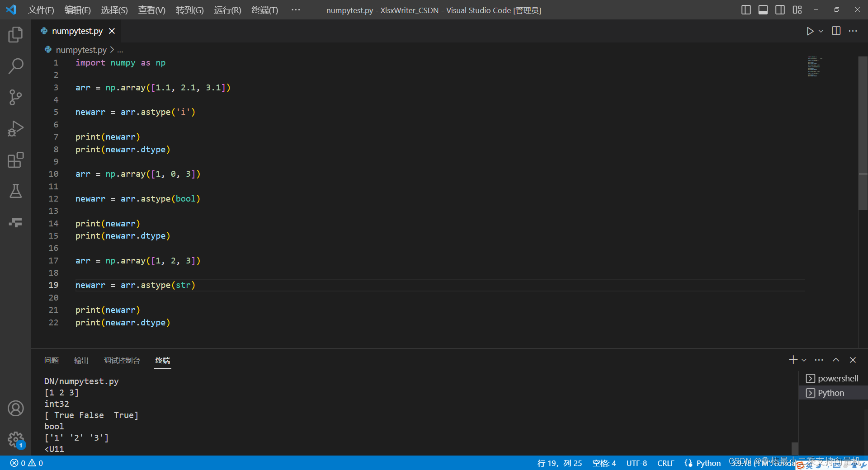This screenshot has width=868, height=470.
Task: Open the Search view icon
Action: tap(15, 66)
